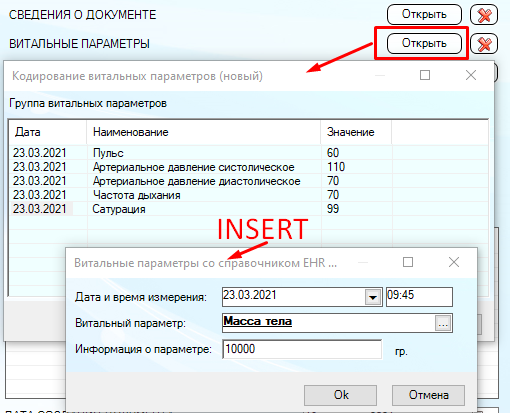The width and height of the screenshot is (510, 413).
Task: Click the ellipsis browse button for Витальный параметр
Action: [443, 323]
